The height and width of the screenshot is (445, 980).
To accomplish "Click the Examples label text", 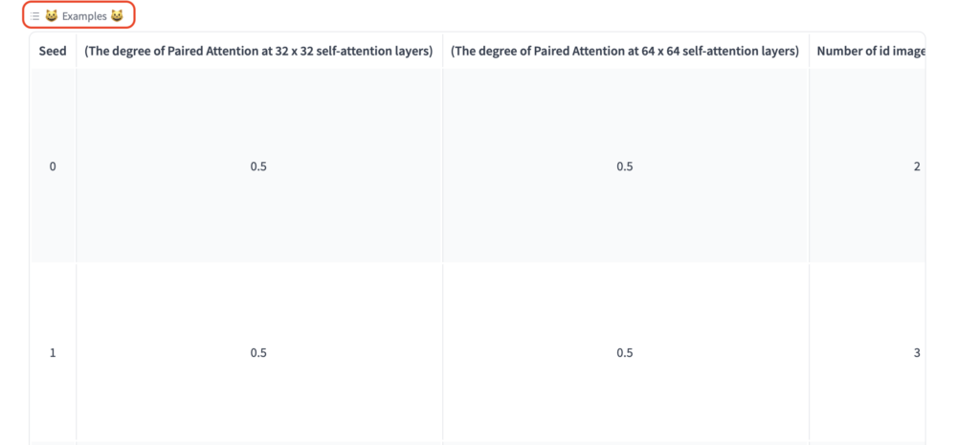I will 84,16.
